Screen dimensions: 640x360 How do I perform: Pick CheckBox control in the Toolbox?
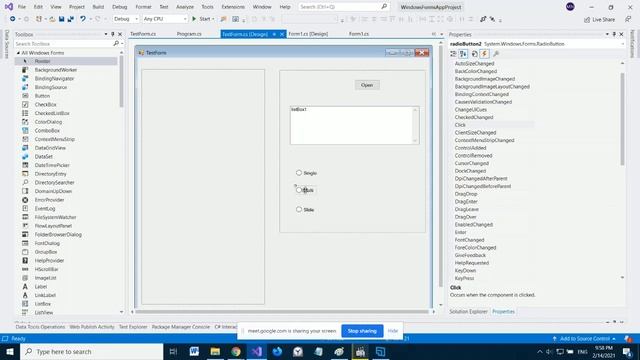point(45,104)
